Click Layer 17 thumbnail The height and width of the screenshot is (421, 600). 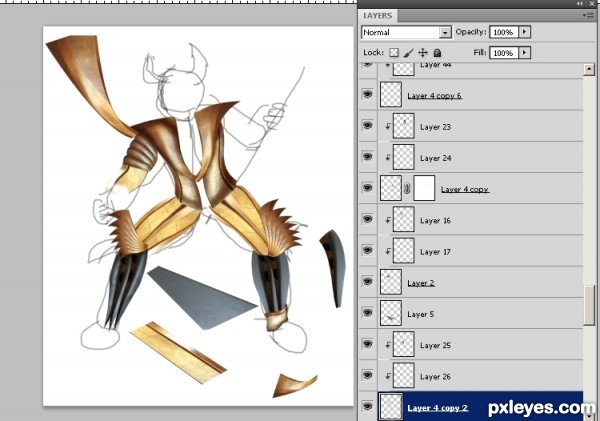(404, 251)
